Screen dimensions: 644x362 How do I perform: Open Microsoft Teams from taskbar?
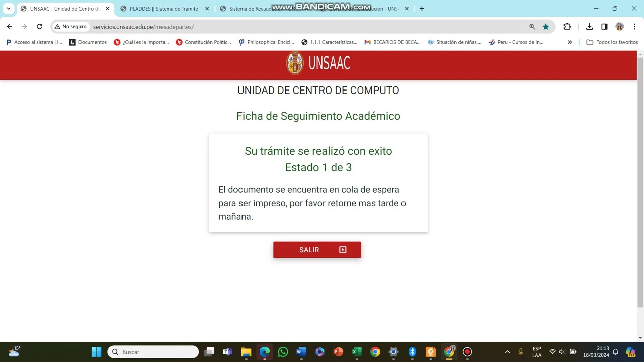(227, 352)
